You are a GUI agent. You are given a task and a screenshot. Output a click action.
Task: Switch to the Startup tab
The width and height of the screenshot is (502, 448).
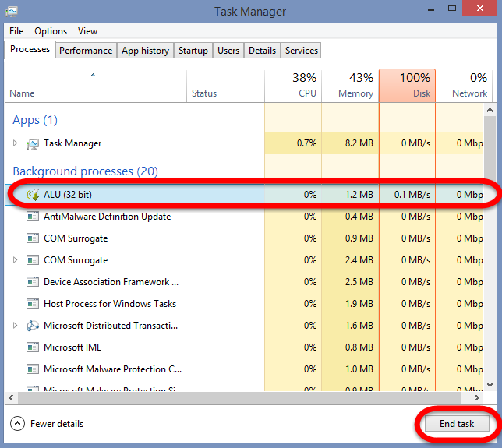[x=193, y=51]
